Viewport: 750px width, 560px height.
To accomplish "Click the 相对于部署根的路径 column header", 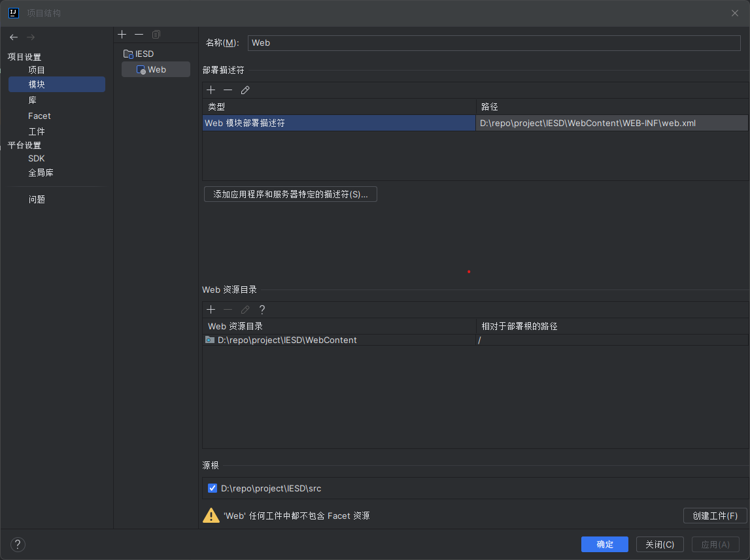I will coord(612,326).
